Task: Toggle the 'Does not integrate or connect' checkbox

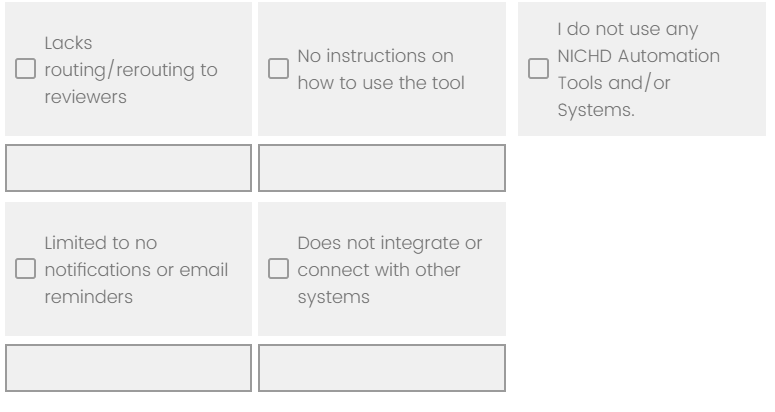Action: pyautogui.click(x=280, y=270)
